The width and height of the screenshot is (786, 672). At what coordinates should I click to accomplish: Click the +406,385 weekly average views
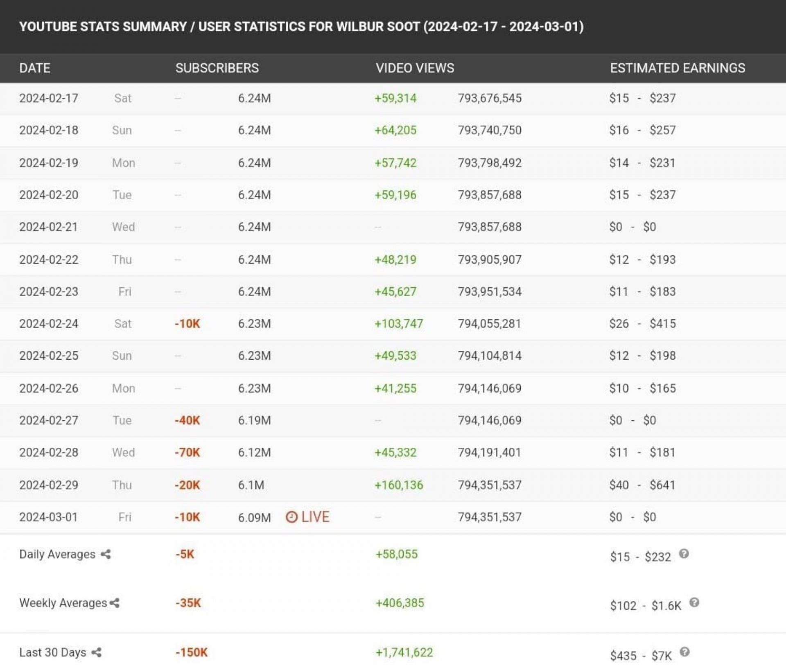pos(400,603)
